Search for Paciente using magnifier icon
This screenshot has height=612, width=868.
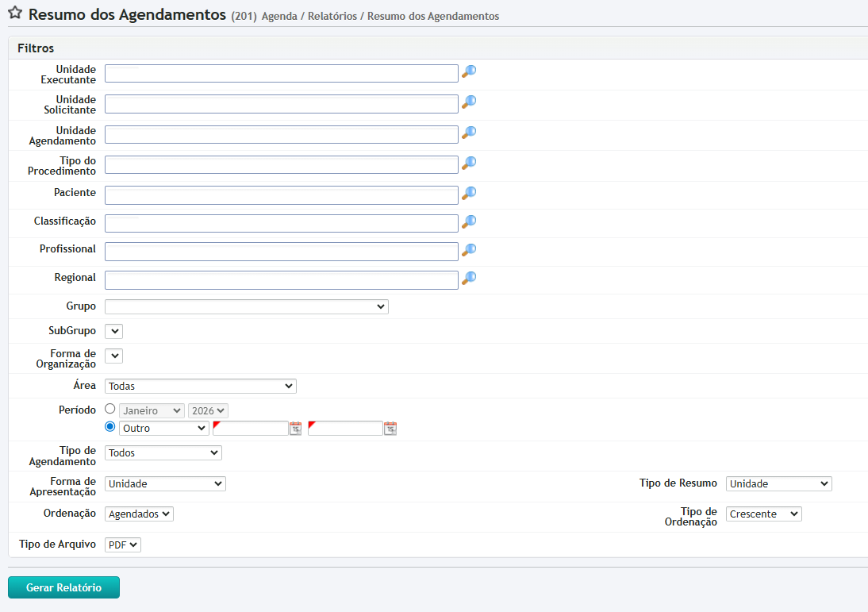(x=469, y=194)
